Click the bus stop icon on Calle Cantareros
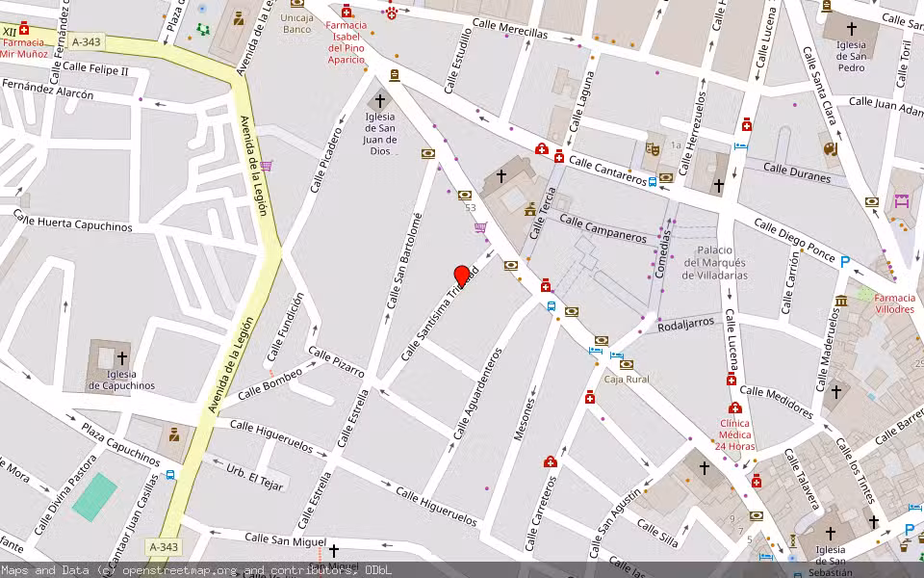This screenshot has width=924, height=578. (653, 182)
